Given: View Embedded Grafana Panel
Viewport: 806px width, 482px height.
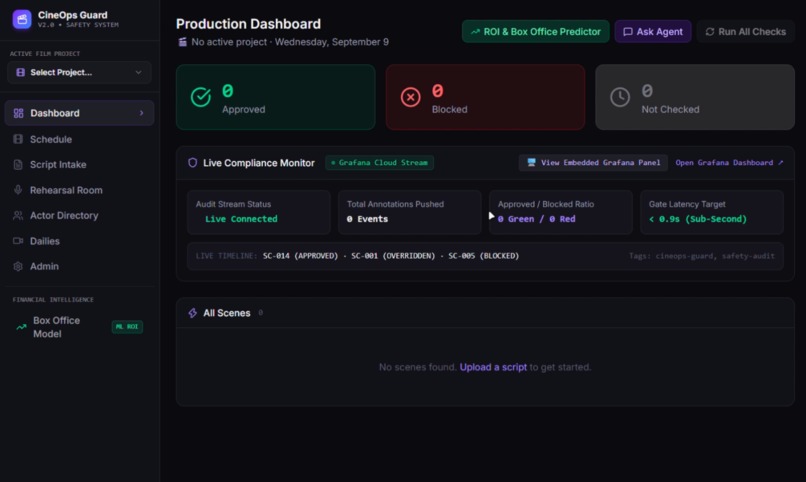Looking at the screenshot, I should pyautogui.click(x=593, y=162).
